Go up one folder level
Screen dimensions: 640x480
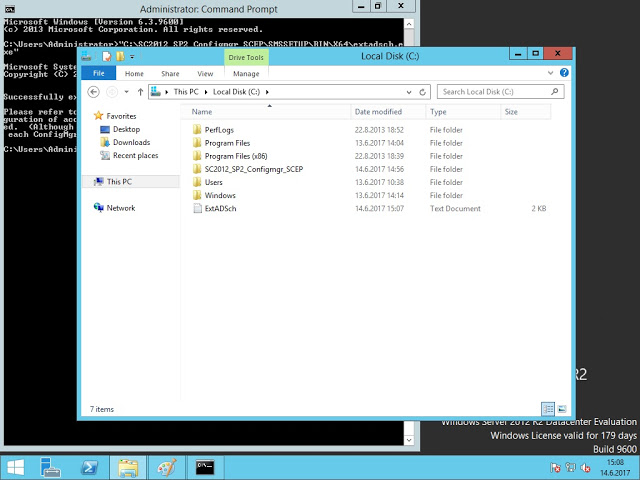click(137, 92)
